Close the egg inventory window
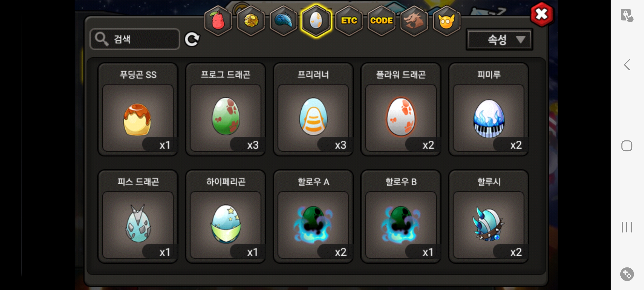The height and width of the screenshot is (290, 644). click(x=542, y=14)
